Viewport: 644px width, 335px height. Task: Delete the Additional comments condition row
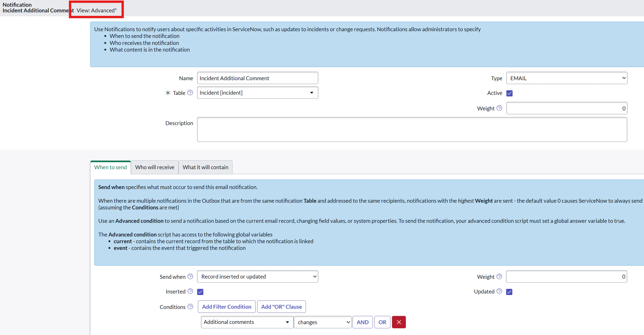399,322
